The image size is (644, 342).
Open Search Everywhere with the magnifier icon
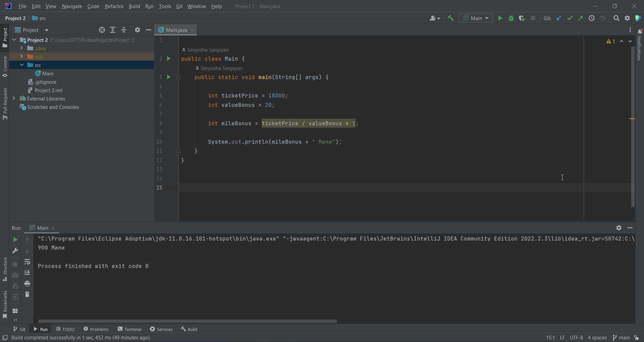616,18
